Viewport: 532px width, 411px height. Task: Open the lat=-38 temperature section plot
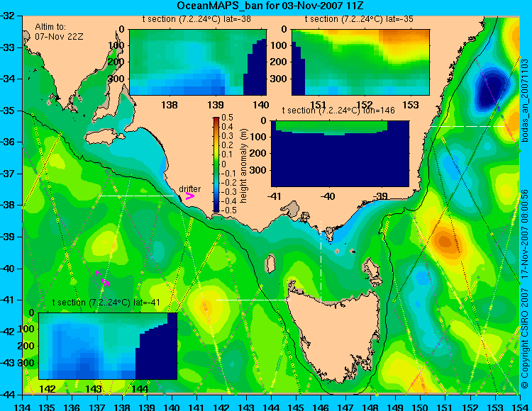pos(198,62)
